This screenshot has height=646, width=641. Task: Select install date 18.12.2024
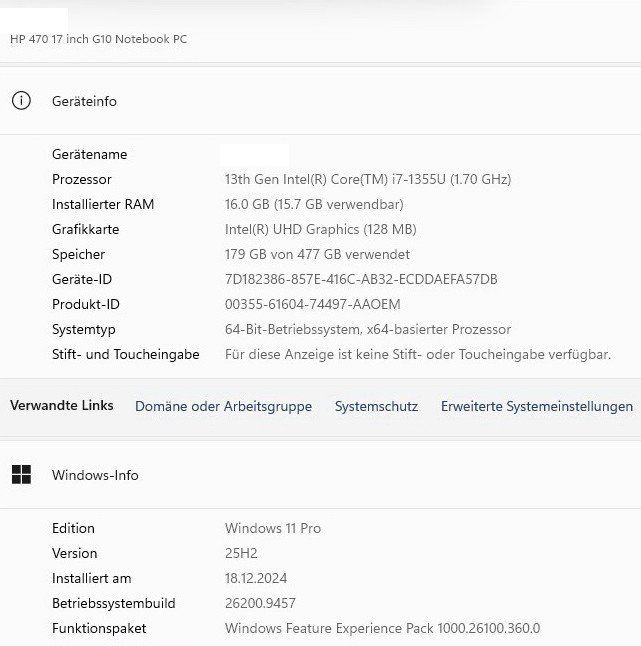coord(256,578)
